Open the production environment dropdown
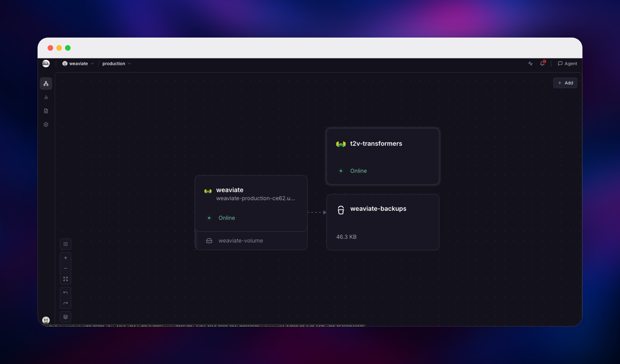The width and height of the screenshot is (620, 364). pyautogui.click(x=116, y=63)
